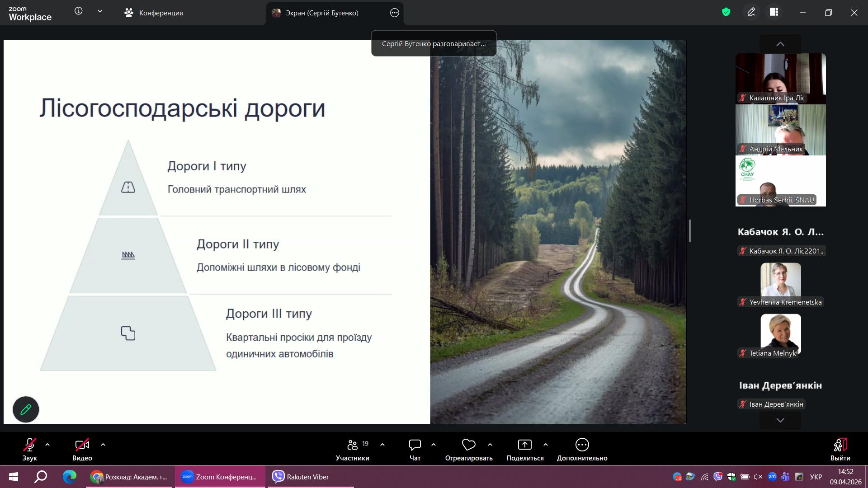Click the meeting info icon

(79, 11)
